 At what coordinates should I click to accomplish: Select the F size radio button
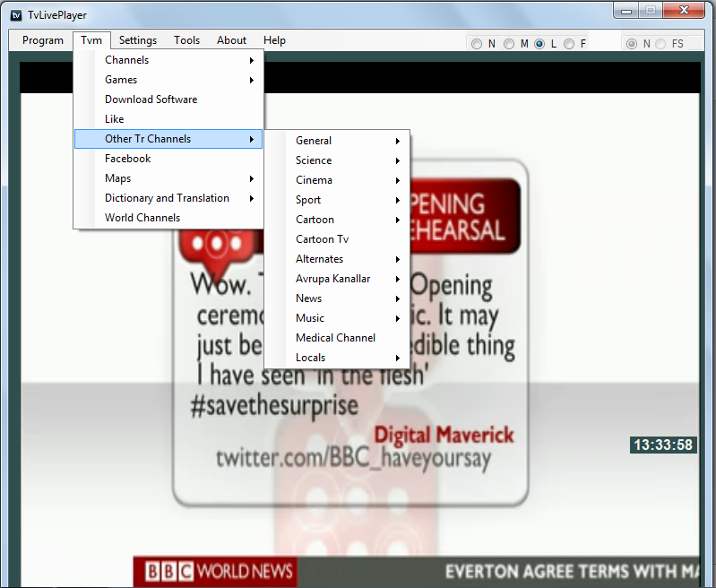tap(570, 44)
